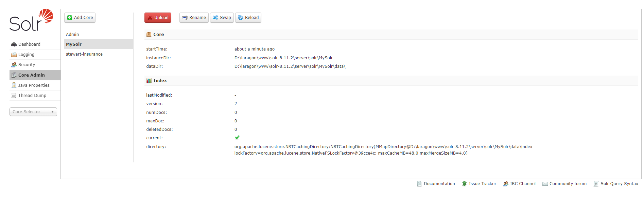The image size is (644, 199).
Task: Click the Rename core button
Action: (x=194, y=18)
